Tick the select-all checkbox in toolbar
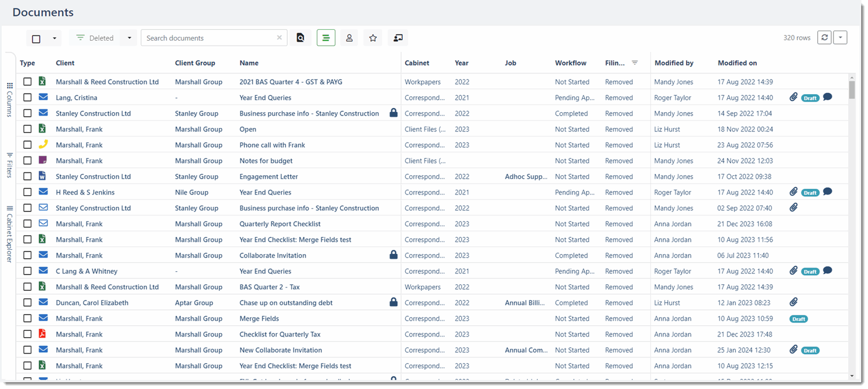 pos(36,39)
